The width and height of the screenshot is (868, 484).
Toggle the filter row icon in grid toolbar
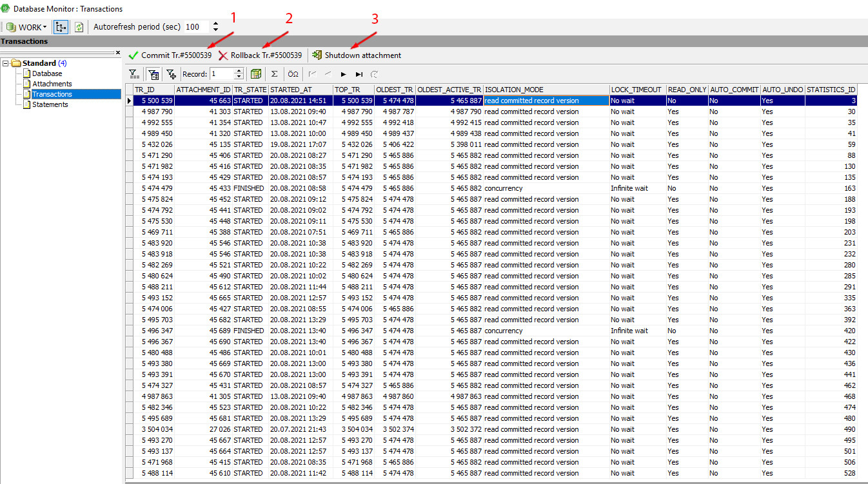[153, 74]
